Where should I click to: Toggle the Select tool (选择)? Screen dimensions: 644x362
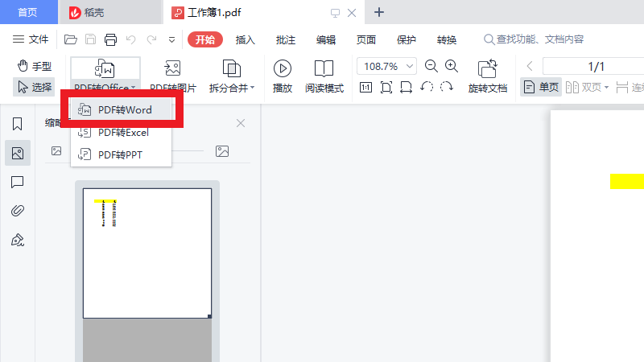[33, 86]
